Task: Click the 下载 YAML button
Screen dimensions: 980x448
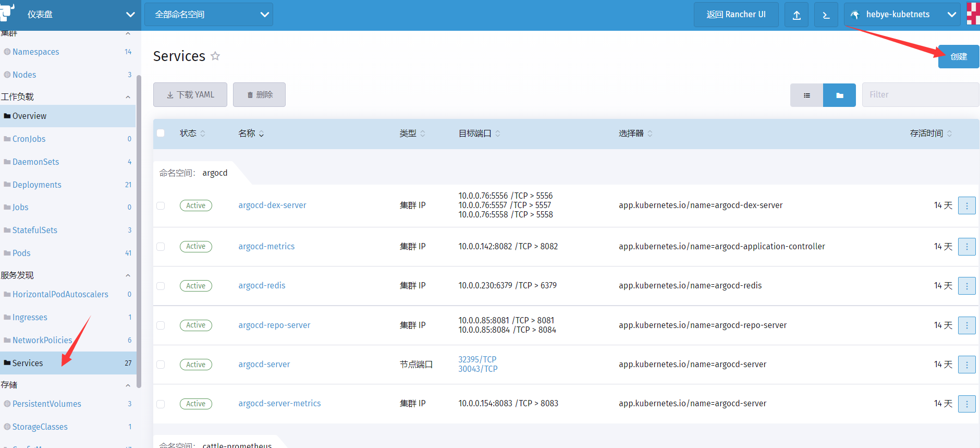Action: coord(190,95)
